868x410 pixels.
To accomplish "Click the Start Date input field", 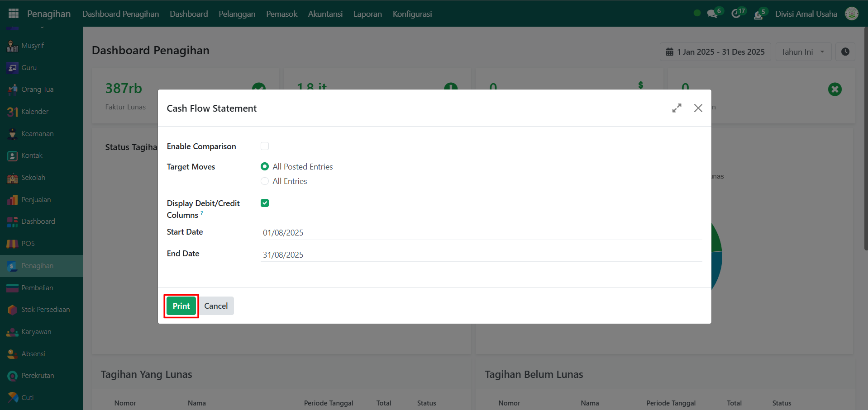I will point(482,232).
